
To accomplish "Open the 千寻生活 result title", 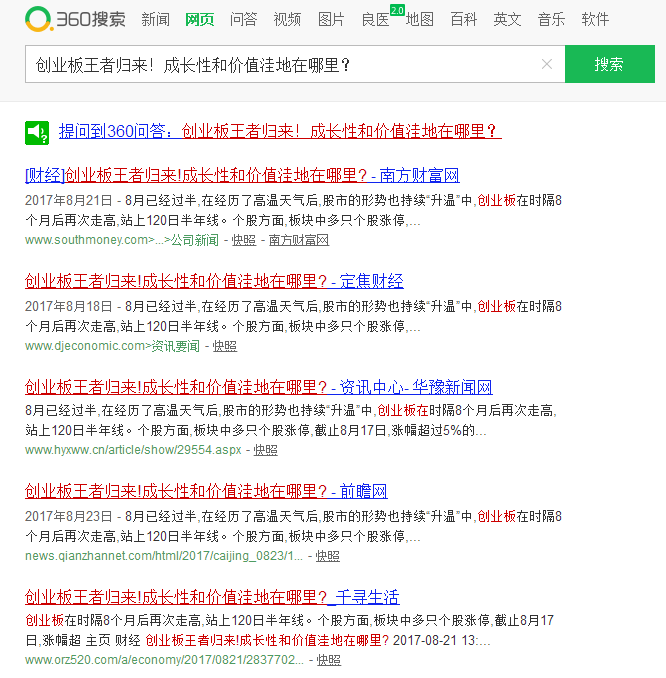I will [212, 598].
